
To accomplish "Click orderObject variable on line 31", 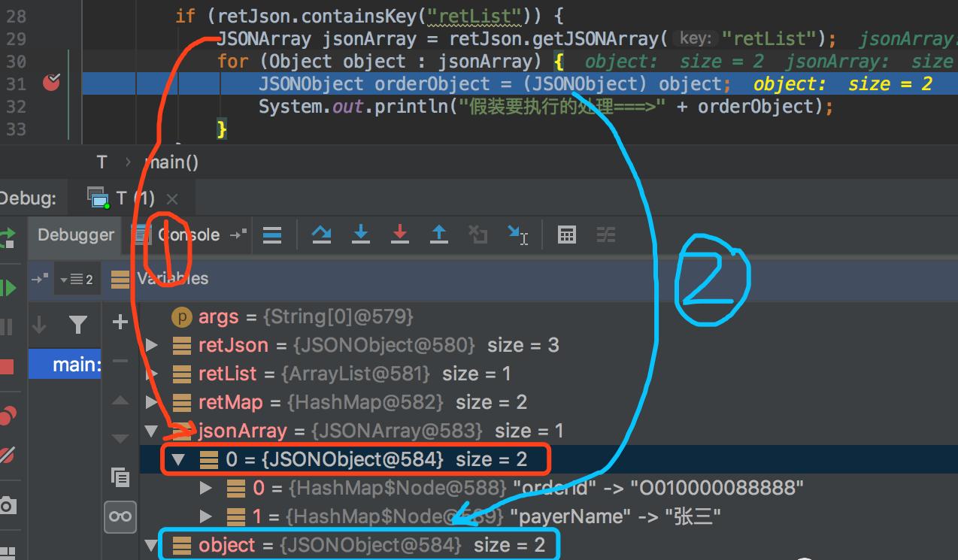I will tap(438, 83).
